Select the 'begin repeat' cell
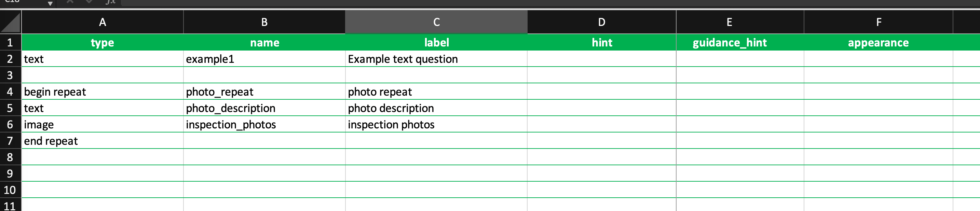This screenshot has width=980, height=211. [x=102, y=92]
